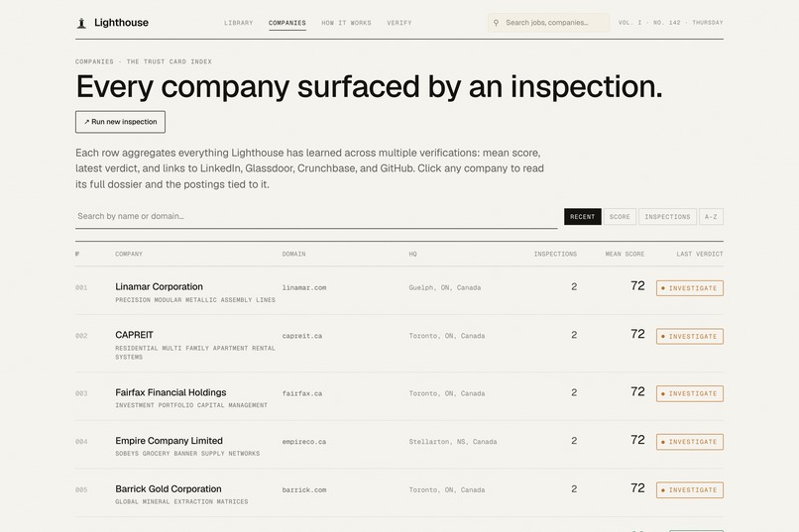The height and width of the screenshot is (532, 799).
Task: Click the barrick.com domain
Action: click(x=304, y=490)
